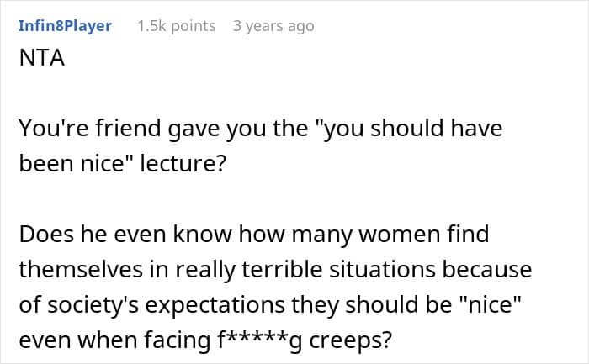This screenshot has height=364, width=589.
Task: Click the 1.5k points score
Action: pos(177,26)
